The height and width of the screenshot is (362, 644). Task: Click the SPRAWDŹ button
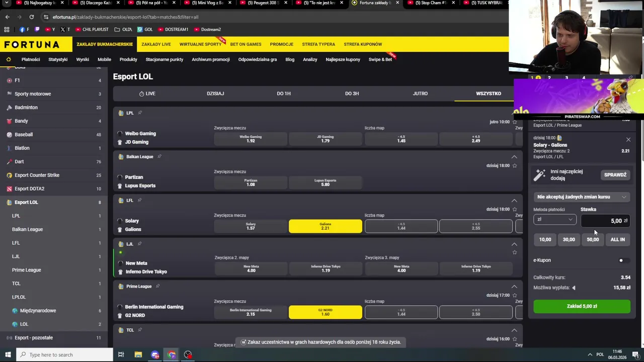tap(615, 175)
